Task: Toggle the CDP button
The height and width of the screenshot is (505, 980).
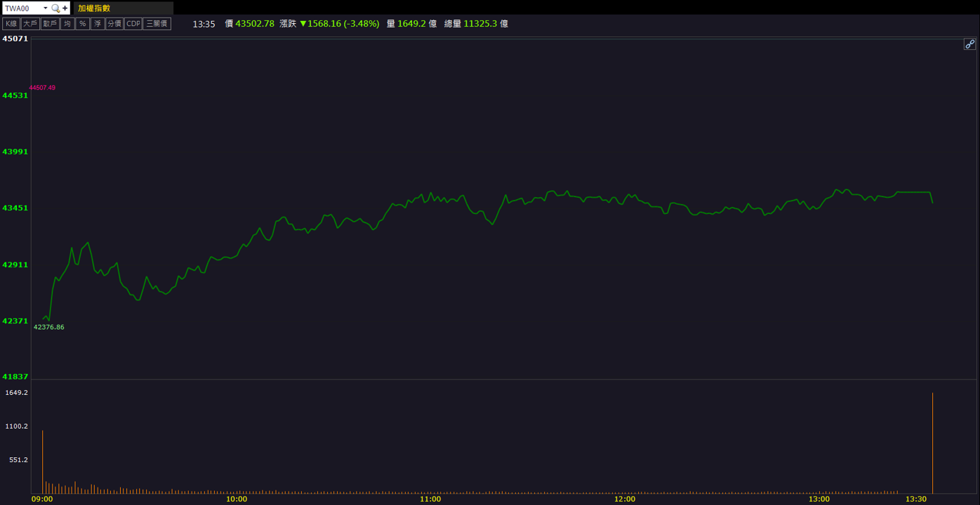Action: (133, 24)
